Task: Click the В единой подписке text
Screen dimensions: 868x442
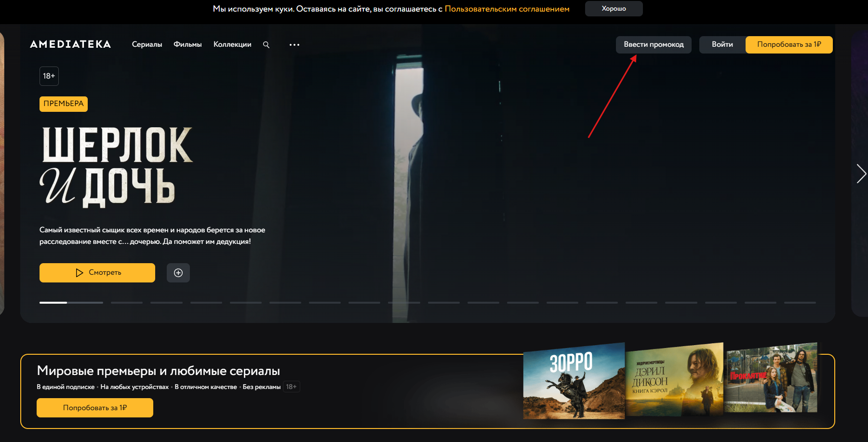Action: click(66, 387)
